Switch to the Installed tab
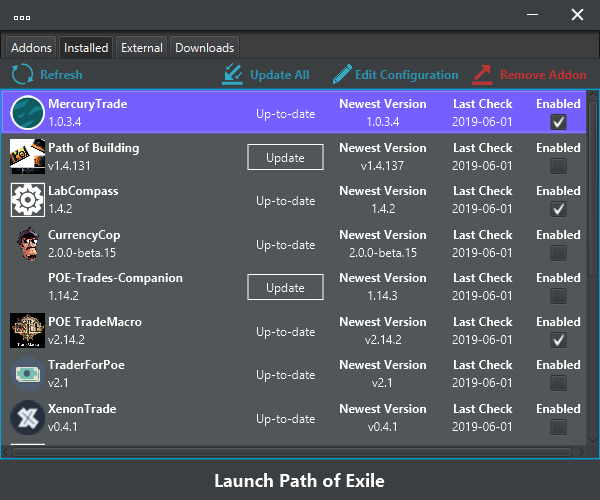This screenshot has height=500, width=600. point(86,48)
